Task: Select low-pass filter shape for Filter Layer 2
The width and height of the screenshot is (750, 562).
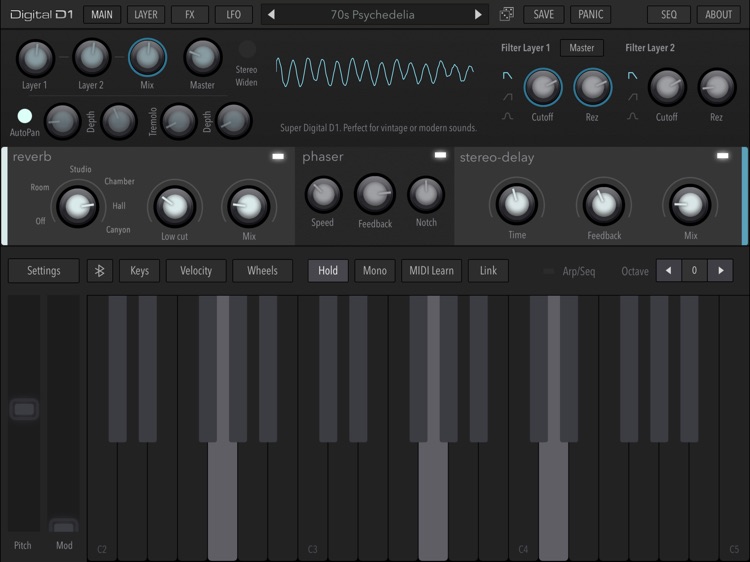Action: point(632,75)
